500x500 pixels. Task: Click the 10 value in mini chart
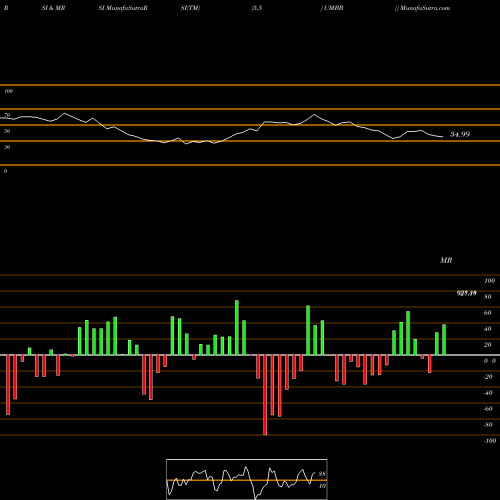pyautogui.click(x=322, y=486)
